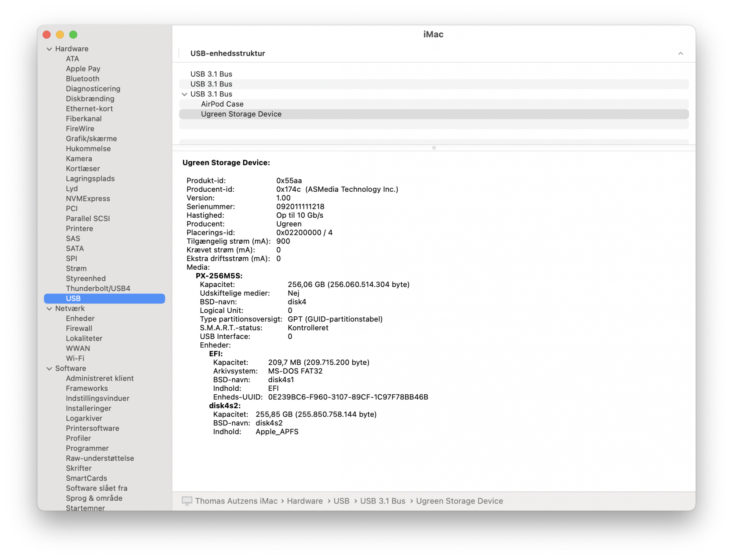Click Hardware in the bottom path bar

[305, 501]
